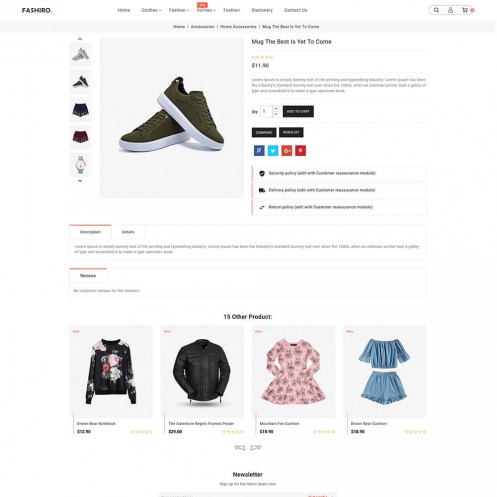Viewport: 497px width, 497px height.
Task: Go to next product in carousel
Action: pos(256,447)
